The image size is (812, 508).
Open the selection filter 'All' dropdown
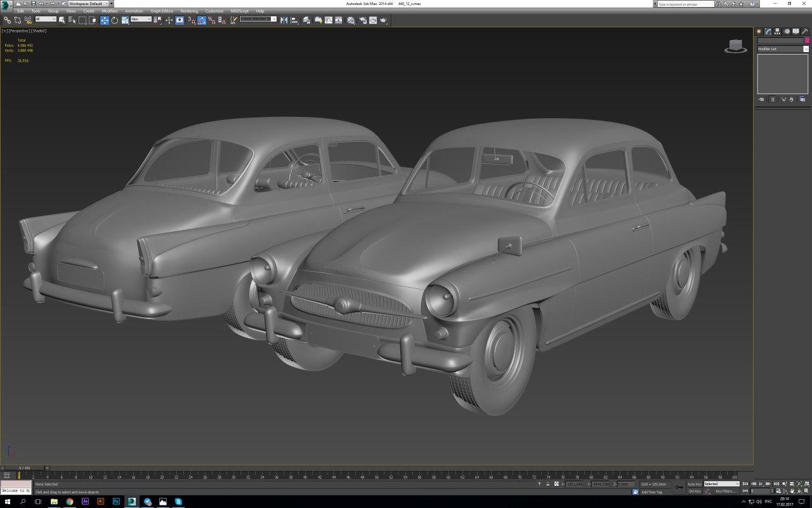(46, 20)
